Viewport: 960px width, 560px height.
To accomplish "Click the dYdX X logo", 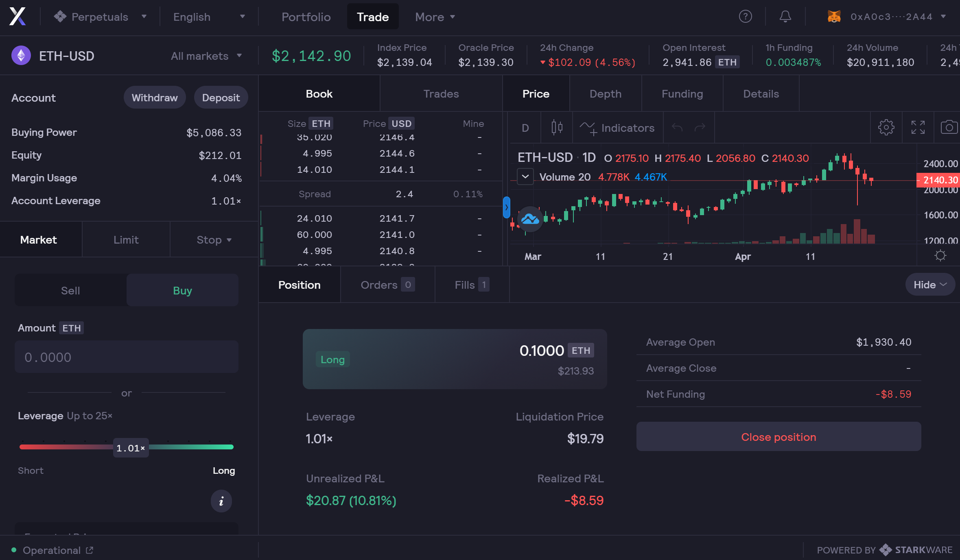I will pyautogui.click(x=17, y=17).
